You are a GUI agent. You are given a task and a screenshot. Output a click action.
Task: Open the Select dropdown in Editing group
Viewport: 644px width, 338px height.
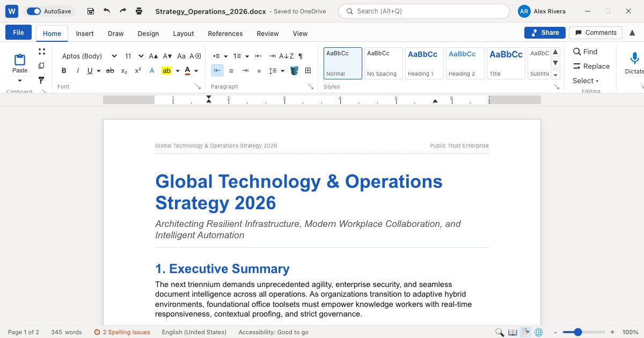tap(585, 80)
